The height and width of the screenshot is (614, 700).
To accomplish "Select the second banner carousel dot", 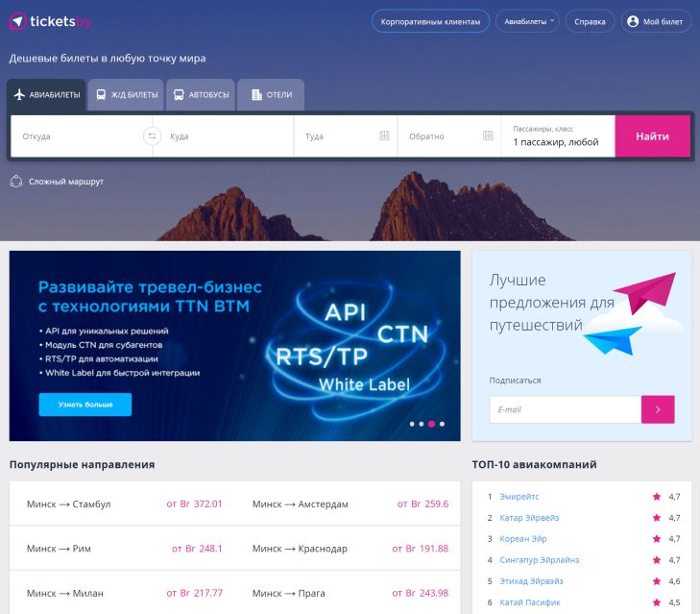I will 422,424.
